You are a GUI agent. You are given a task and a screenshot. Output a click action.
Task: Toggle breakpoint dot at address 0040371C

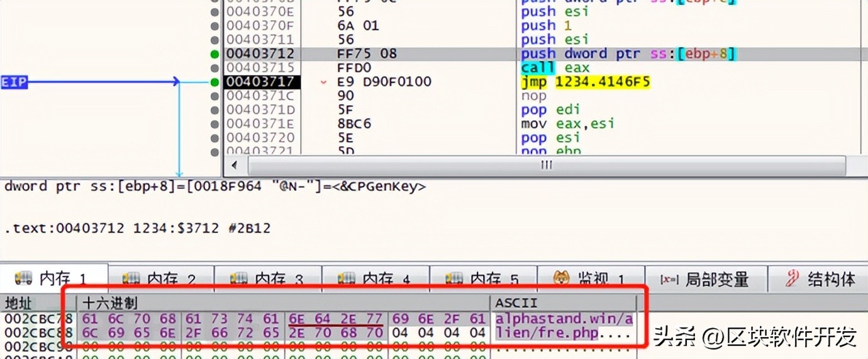click(x=215, y=96)
